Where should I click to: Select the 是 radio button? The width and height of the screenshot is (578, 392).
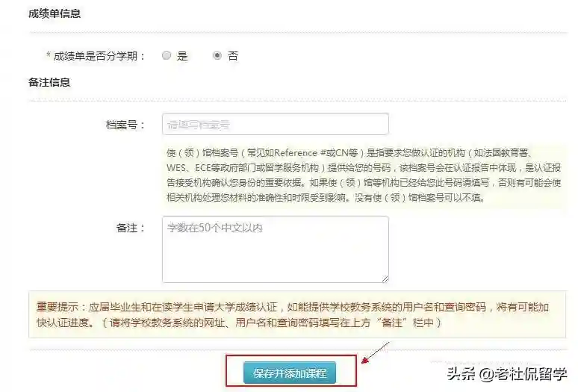click(167, 56)
